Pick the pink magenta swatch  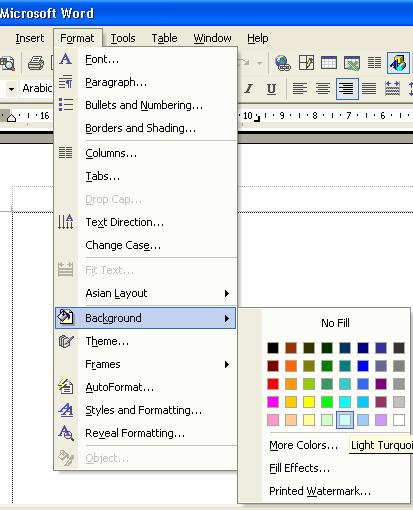pyautogui.click(x=273, y=402)
